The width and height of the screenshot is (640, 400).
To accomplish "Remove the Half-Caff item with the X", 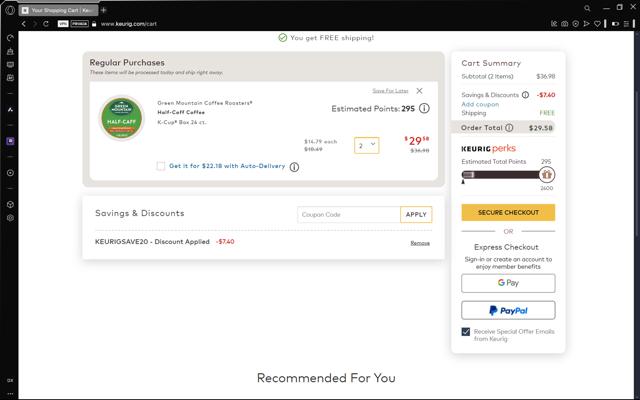I will pyautogui.click(x=419, y=91).
